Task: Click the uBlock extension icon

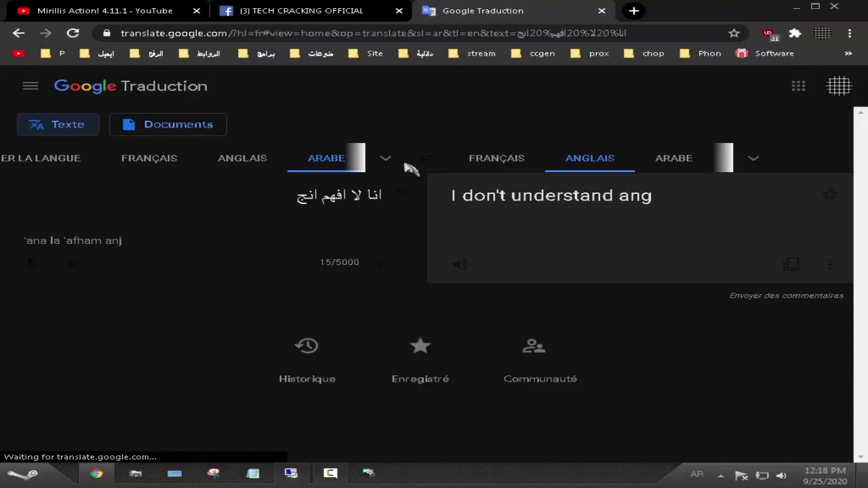Action: [x=769, y=33]
